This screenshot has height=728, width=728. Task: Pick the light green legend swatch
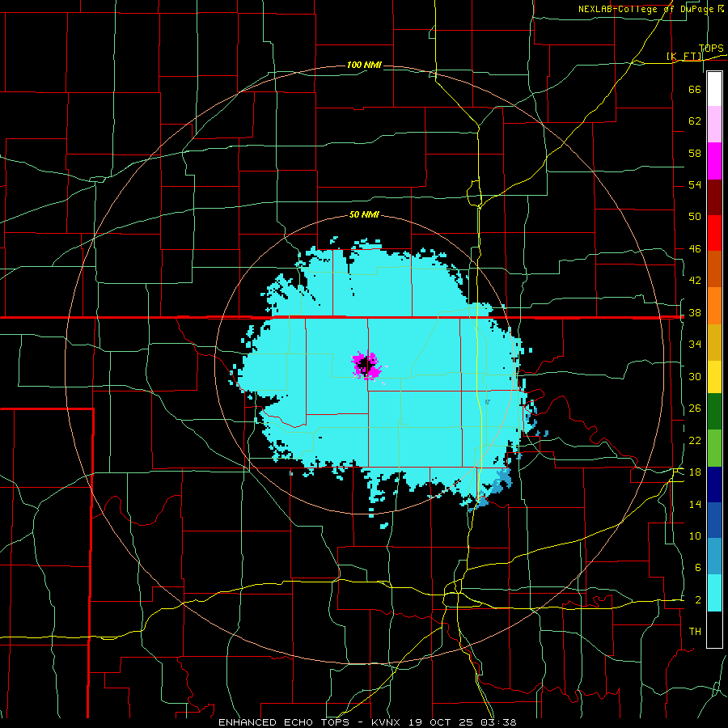714,448
